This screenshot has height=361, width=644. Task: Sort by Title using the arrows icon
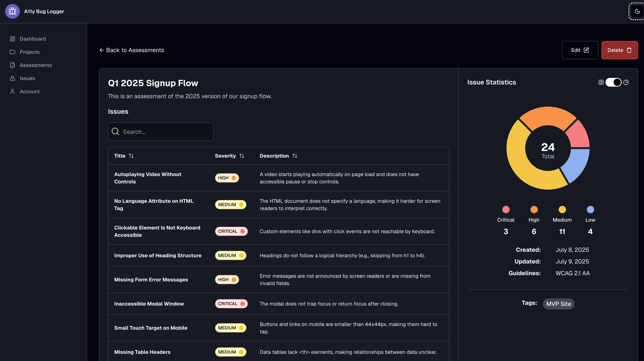131,156
